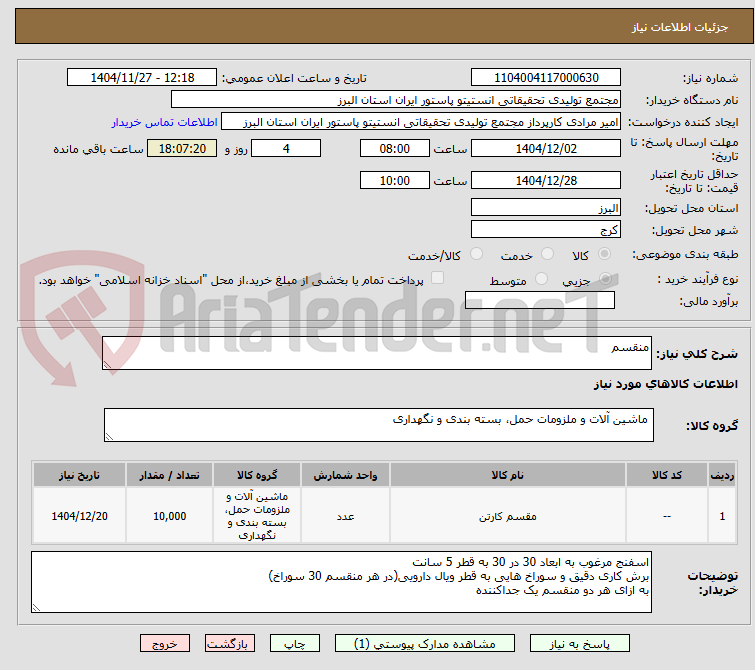This screenshot has height=670, width=755.
Task: Open مشاهده مدارک پیوستی (1) attachments
Action: [x=425, y=644]
